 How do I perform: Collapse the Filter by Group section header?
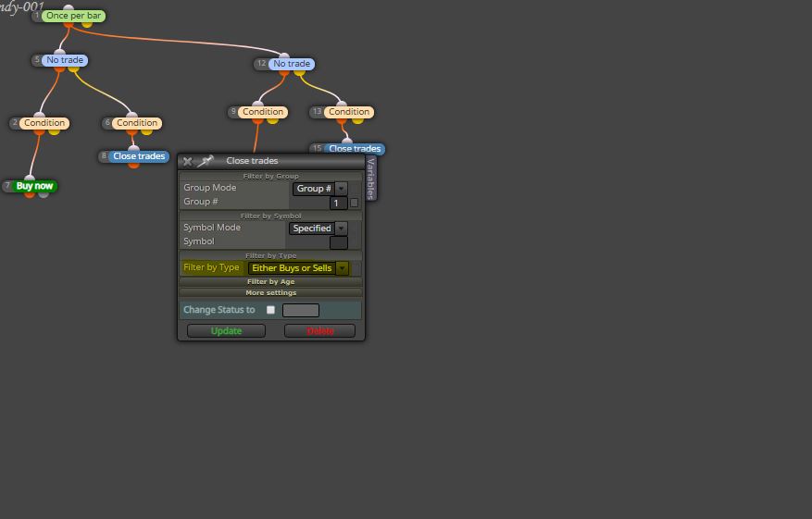271,176
